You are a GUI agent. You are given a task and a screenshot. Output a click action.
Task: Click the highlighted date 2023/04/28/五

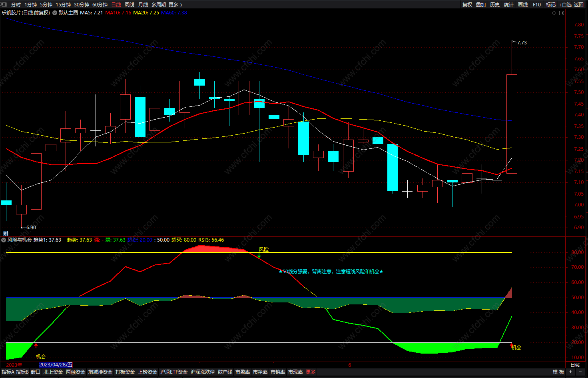pyautogui.click(x=56, y=365)
